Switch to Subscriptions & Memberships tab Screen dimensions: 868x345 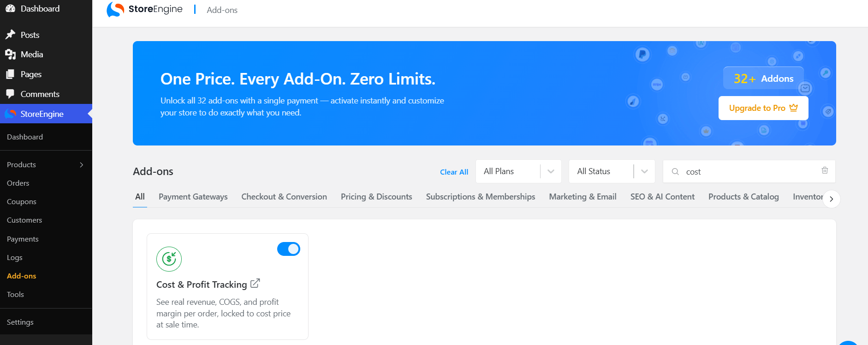(481, 197)
